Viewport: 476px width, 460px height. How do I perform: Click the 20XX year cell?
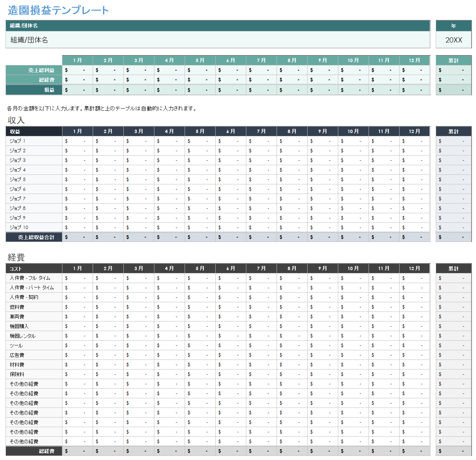tap(453, 40)
